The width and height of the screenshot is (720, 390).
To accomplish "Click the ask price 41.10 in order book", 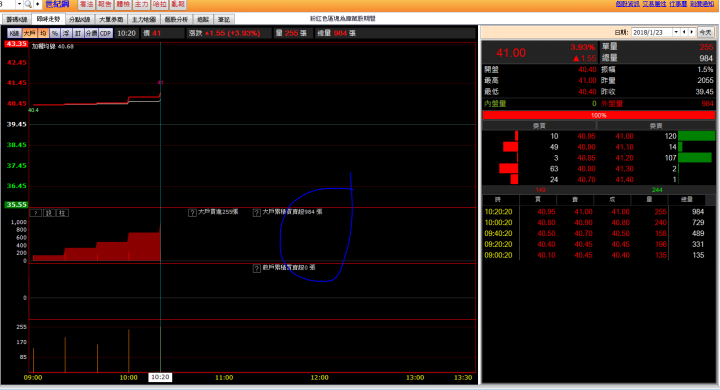I will (x=624, y=147).
